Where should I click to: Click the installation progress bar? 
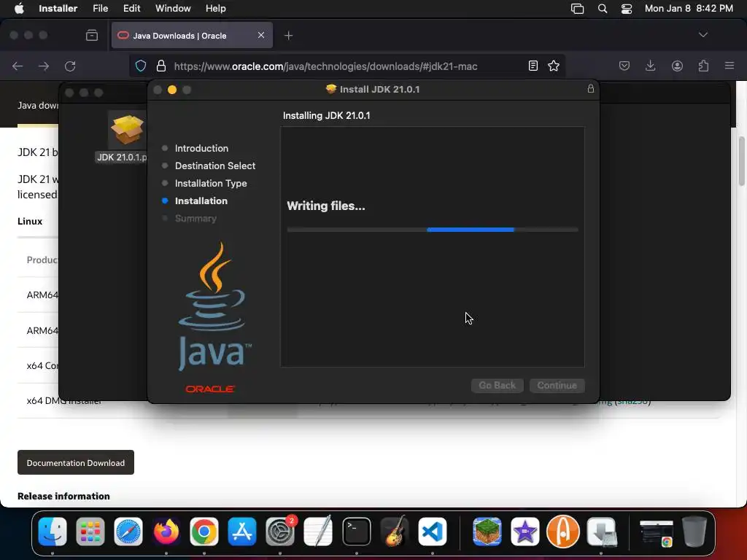click(x=433, y=230)
